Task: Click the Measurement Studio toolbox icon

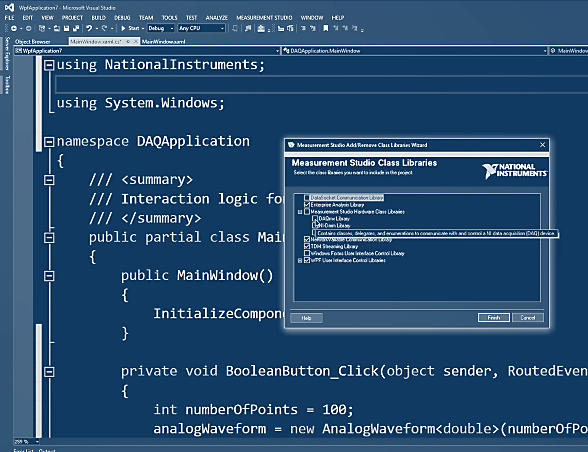Action: click(261, 28)
